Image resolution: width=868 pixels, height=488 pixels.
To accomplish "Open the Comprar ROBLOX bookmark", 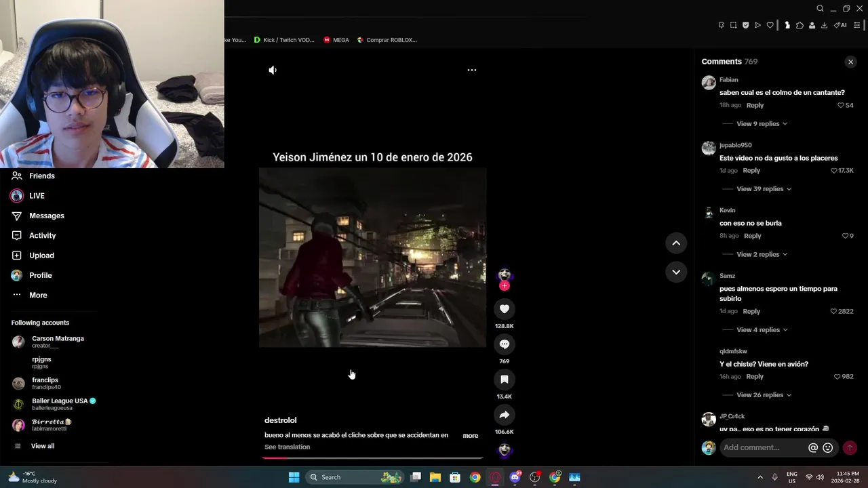I will coord(387,40).
